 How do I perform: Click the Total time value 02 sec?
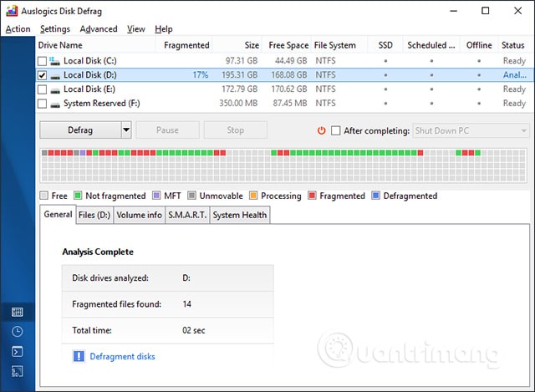tap(193, 330)
